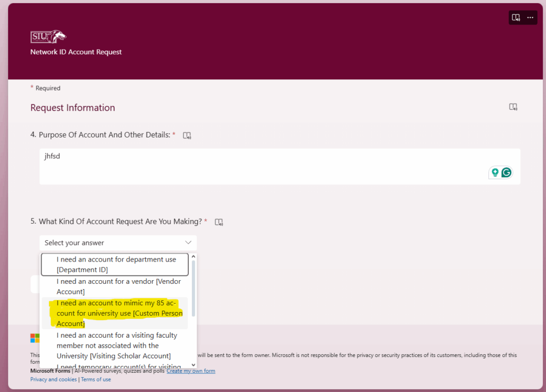Screen dimensions: 546x392
Task: Open the Privacy and cookies link
Action: pos(53,379)
